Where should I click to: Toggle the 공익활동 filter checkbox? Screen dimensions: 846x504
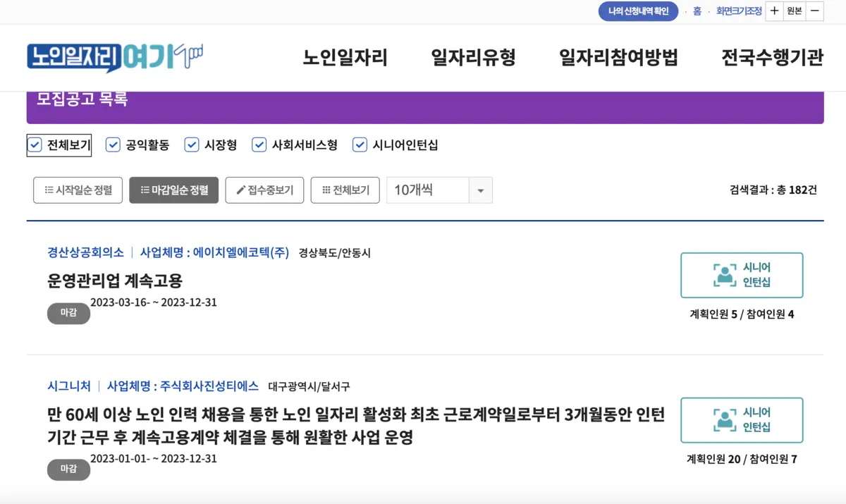click(x=112, y=144)
